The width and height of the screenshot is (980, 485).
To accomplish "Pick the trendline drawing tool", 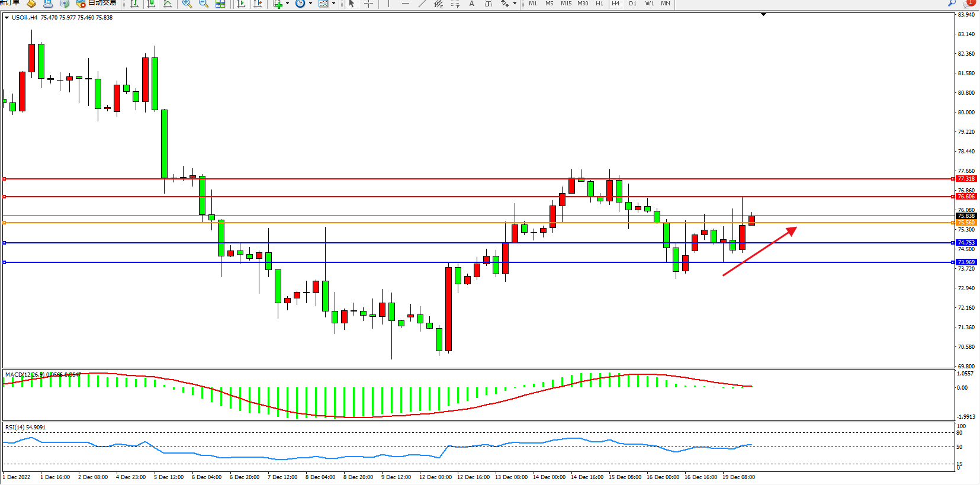I will [x=422, y=4].
